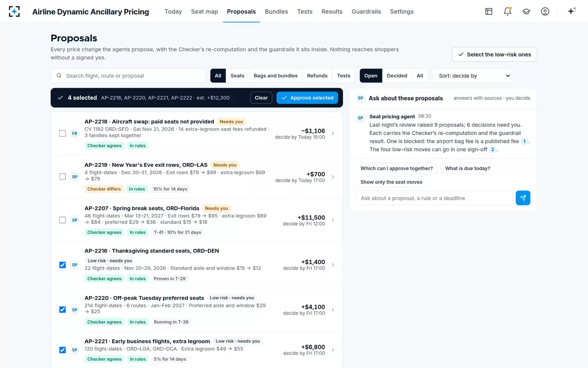Open the layout panel icon
Screen dimensions: 588x368
(x=489, y=11)
